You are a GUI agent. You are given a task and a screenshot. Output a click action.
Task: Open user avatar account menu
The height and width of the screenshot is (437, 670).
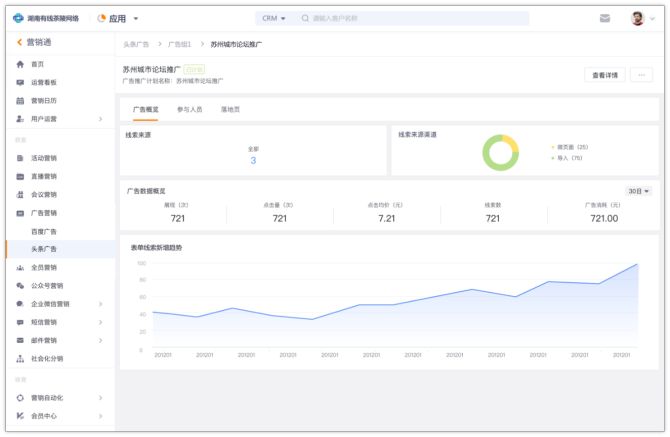pyautogui.click(x=642, y=18)
